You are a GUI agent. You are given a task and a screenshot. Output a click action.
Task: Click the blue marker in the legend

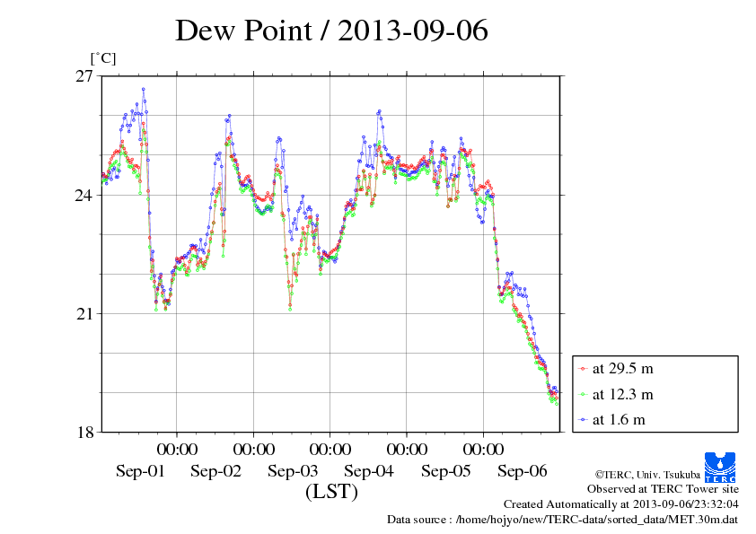coord(583,420)
